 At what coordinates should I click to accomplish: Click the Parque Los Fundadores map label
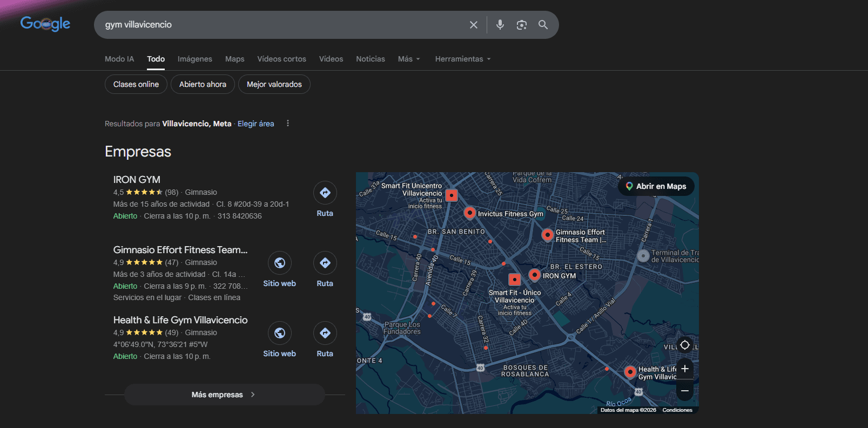(x=402, y=328)
